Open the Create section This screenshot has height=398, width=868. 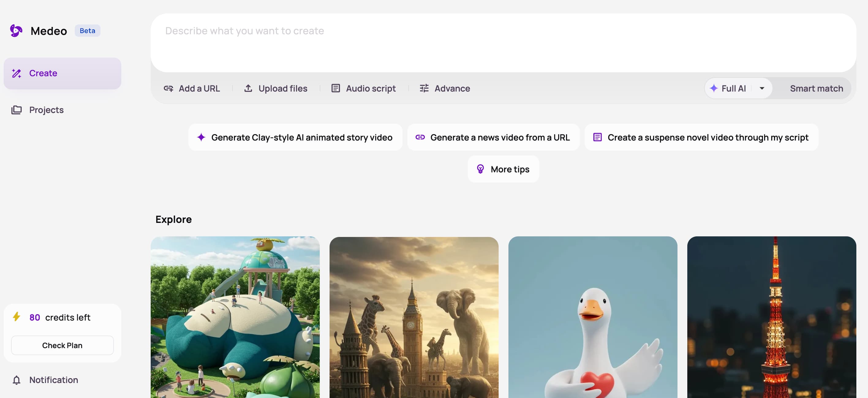click(62, 73)
